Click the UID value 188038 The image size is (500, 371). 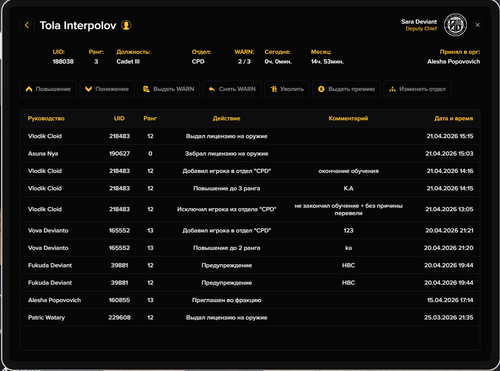point(63,62)
